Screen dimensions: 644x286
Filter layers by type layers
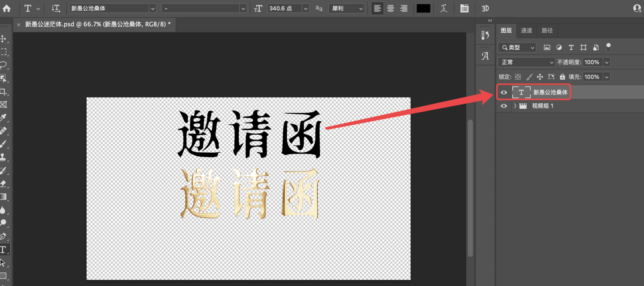coord(571,48)
